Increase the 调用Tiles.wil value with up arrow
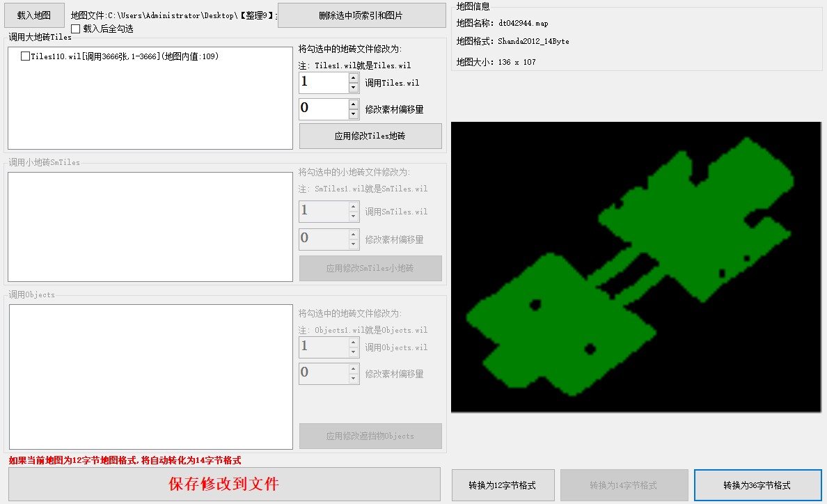Viewport: 827px width, 504px height. [x=354, y=78]
